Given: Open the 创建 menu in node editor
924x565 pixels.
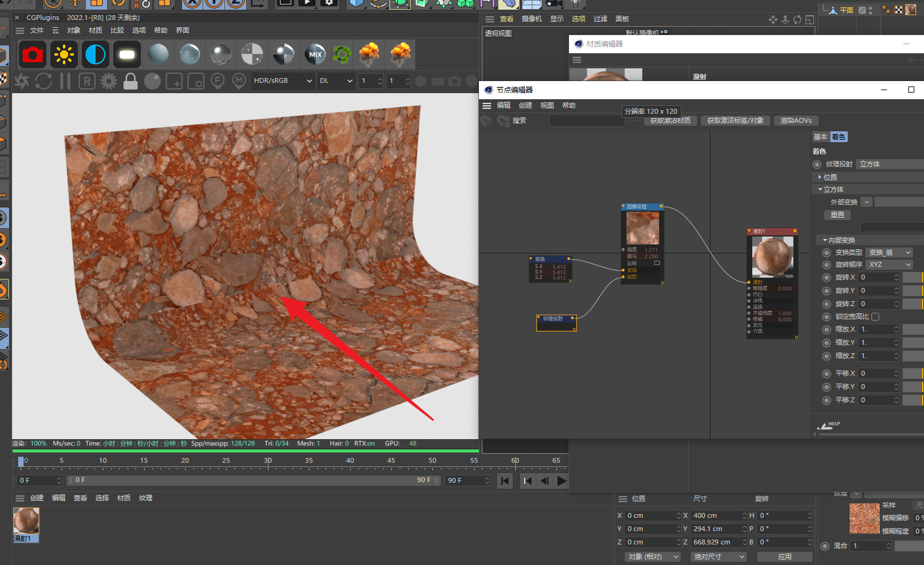Looking at the screenshot, I should [x=525, y=105].
